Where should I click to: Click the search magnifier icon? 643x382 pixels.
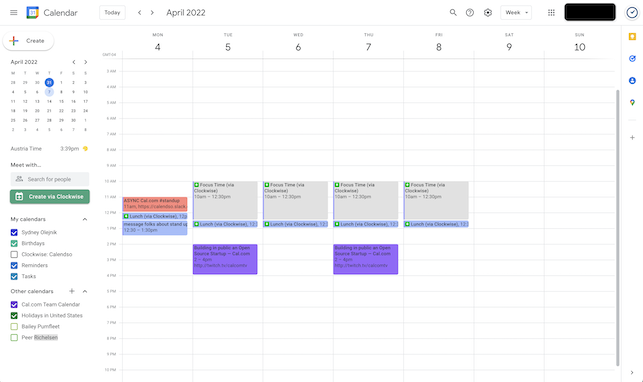point(453,13)
